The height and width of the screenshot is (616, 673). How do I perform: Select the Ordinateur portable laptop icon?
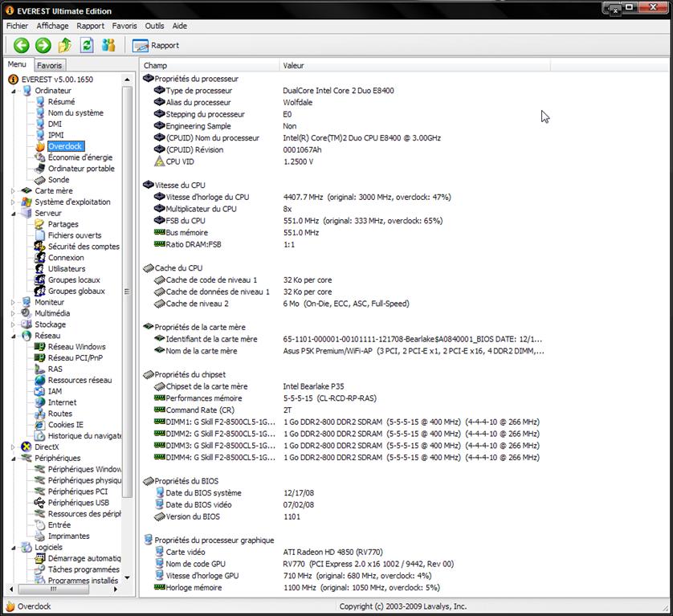click(x=40, y=169)
